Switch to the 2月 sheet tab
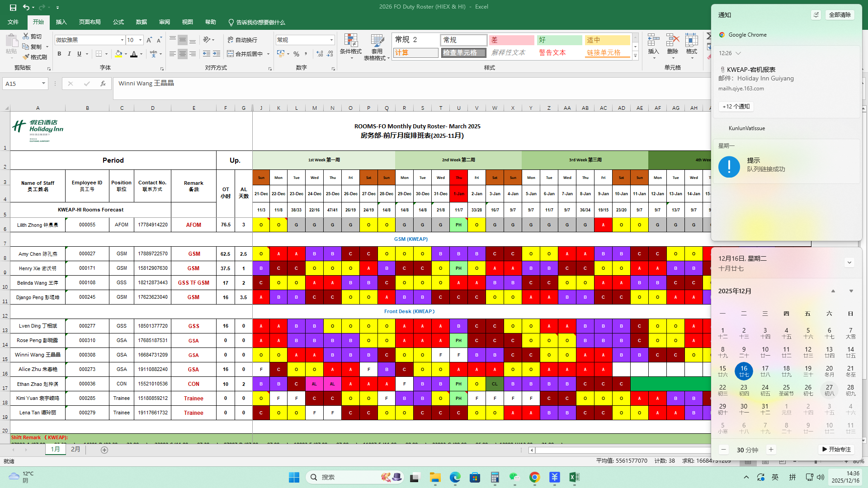This screenshot has height=488, width=868. [x=75, y=449]
